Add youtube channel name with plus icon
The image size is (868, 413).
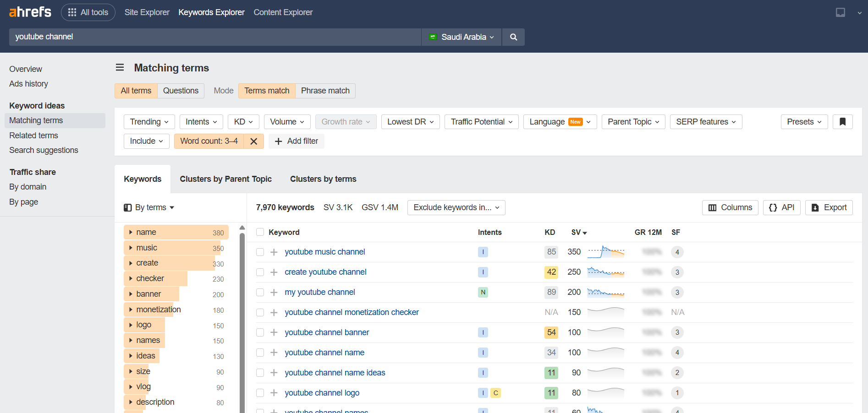(274, 353)
